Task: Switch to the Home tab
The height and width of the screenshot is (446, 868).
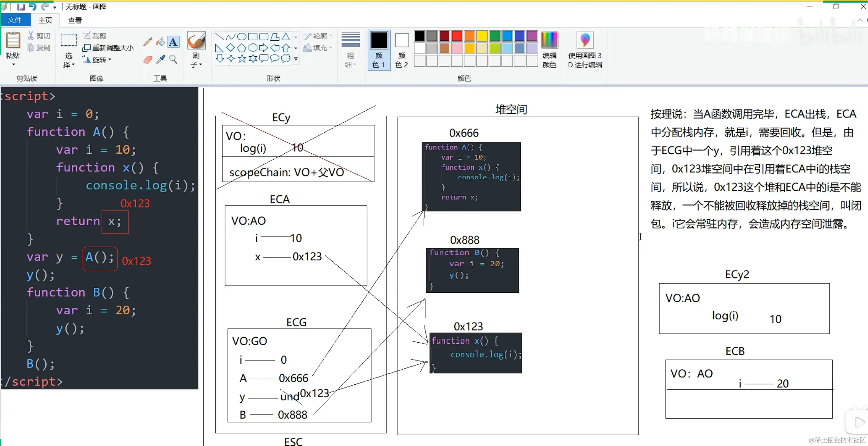Action: [x=45, y=20]
